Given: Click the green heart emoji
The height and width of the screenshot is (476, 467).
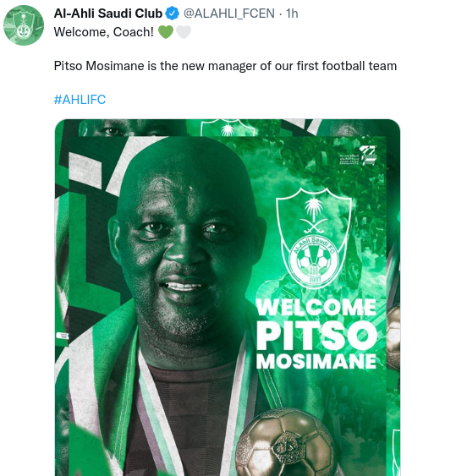Looking at the screenshot, I should click(166, 32).
